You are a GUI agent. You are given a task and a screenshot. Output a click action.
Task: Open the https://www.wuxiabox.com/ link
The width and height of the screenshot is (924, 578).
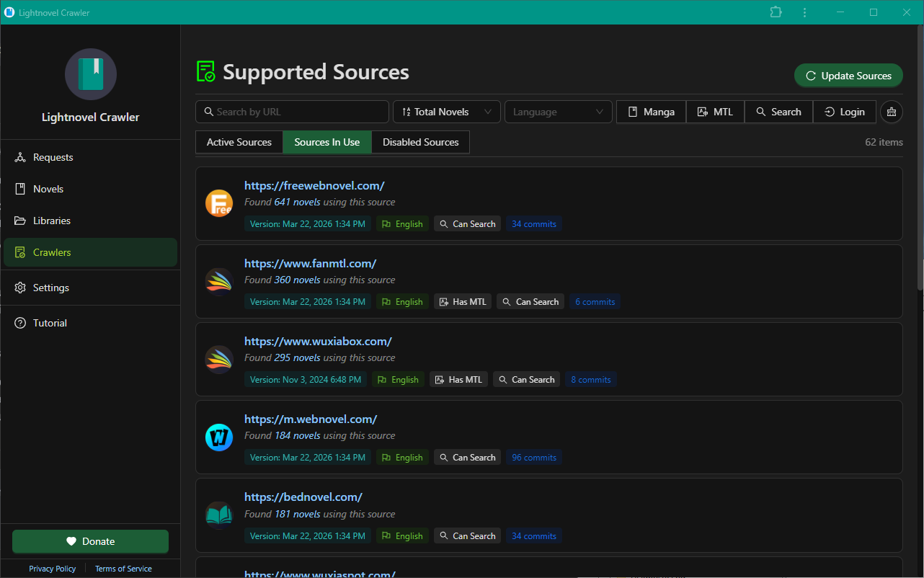coord(318,341)
